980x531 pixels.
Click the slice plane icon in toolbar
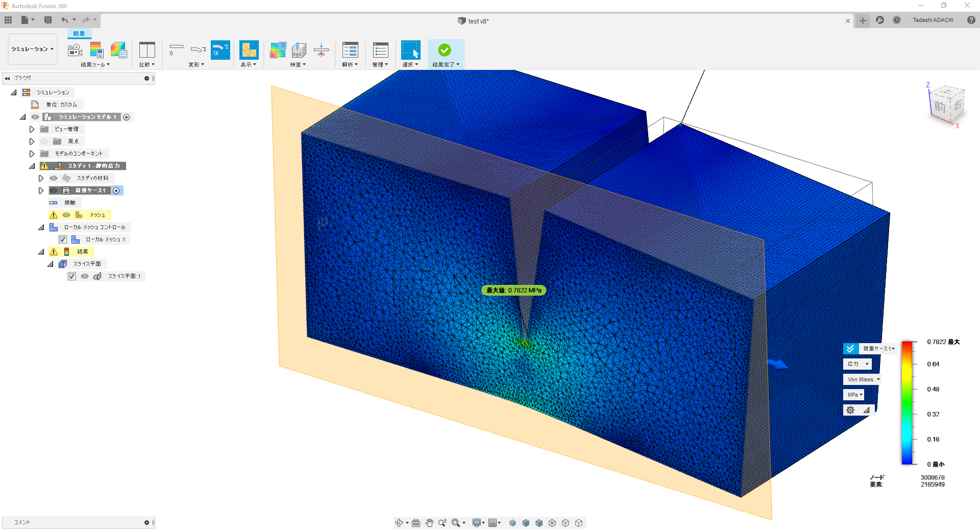[321, 50]
